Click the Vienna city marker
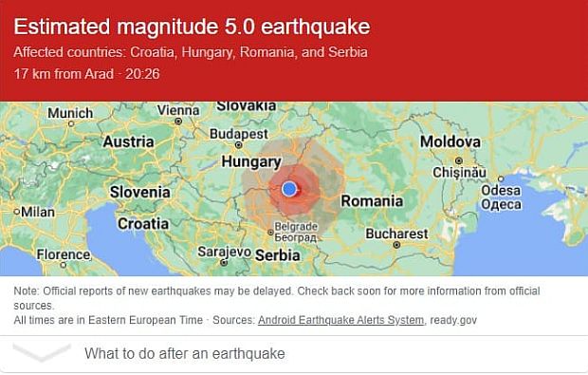The height and width of the screenshot is (375, 588). tap(178, 122)
